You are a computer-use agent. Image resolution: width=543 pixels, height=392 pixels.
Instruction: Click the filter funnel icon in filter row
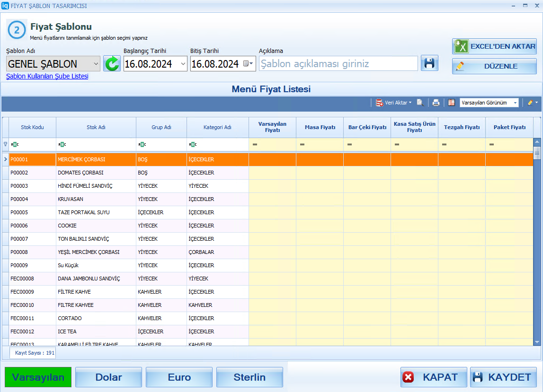coord(5,144)
